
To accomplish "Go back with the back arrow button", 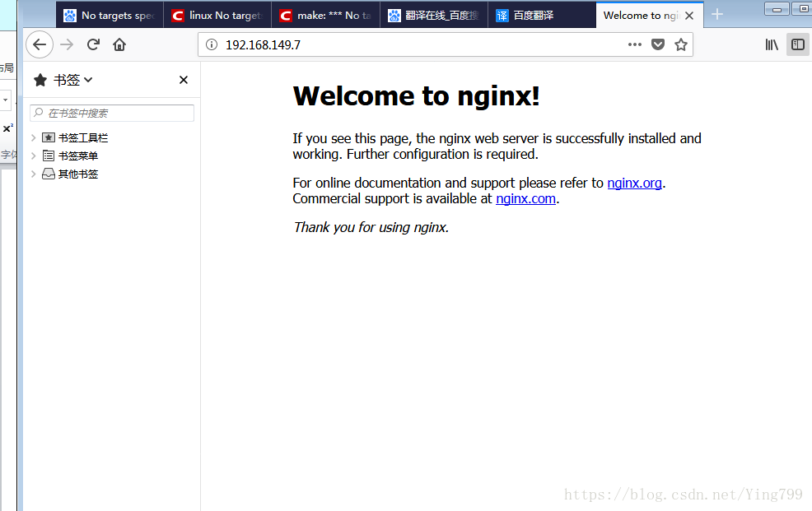I will (40, 45).
